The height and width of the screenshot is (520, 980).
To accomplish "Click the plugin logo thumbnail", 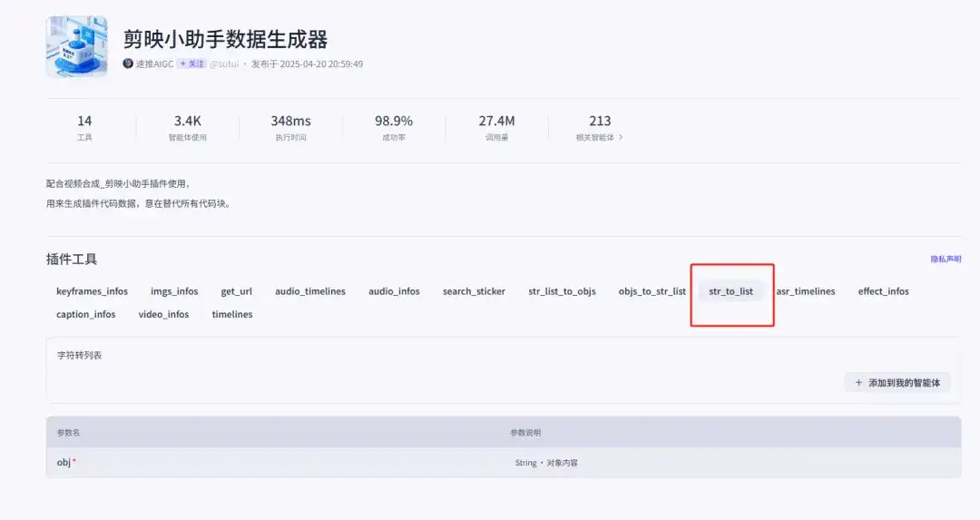I will click(77, 47).
